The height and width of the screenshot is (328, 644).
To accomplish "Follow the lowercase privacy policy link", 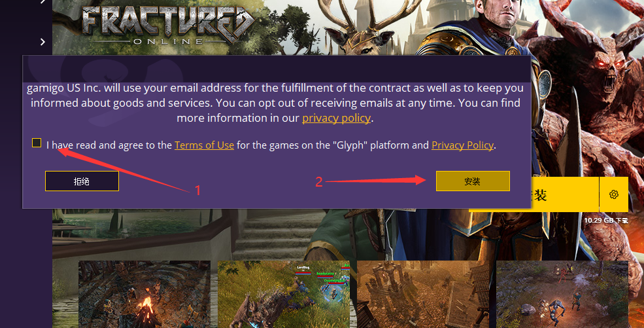I will [336, 118].
